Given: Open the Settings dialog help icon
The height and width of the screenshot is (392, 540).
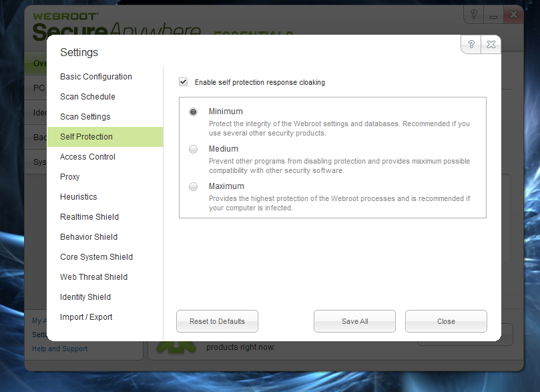Looking at the screenshot, I should click(471, 45).
